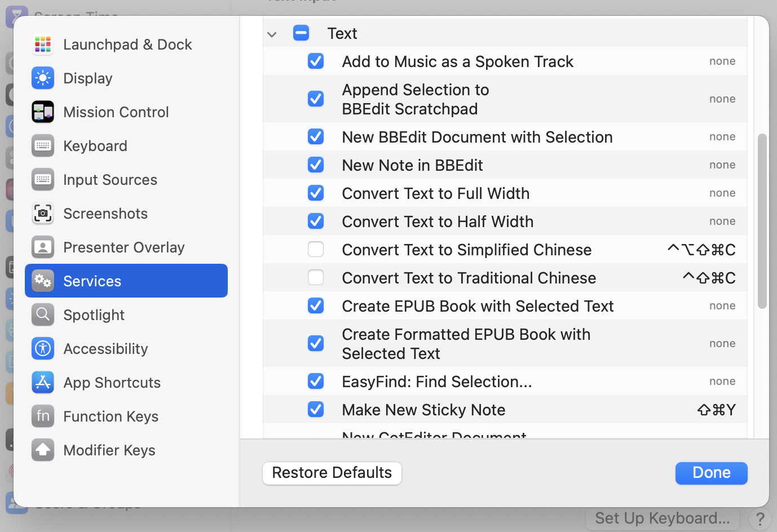
Task: Click the services list scrollbar
Action: [x=762, y=221]
